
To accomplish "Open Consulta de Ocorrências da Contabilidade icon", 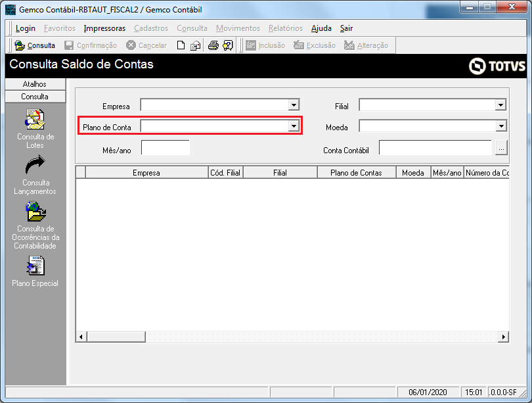I will tap(35, 211).
